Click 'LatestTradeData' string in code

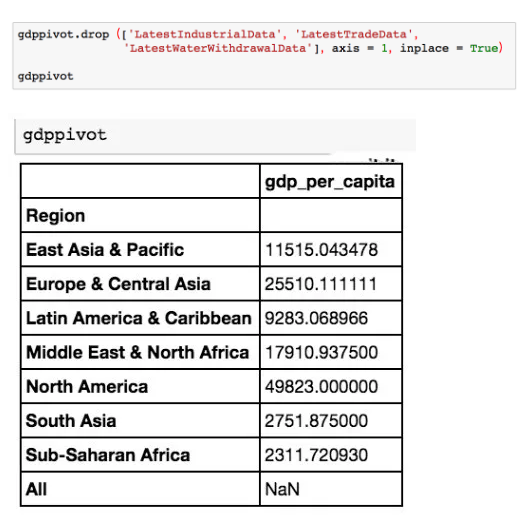[354, 34]
